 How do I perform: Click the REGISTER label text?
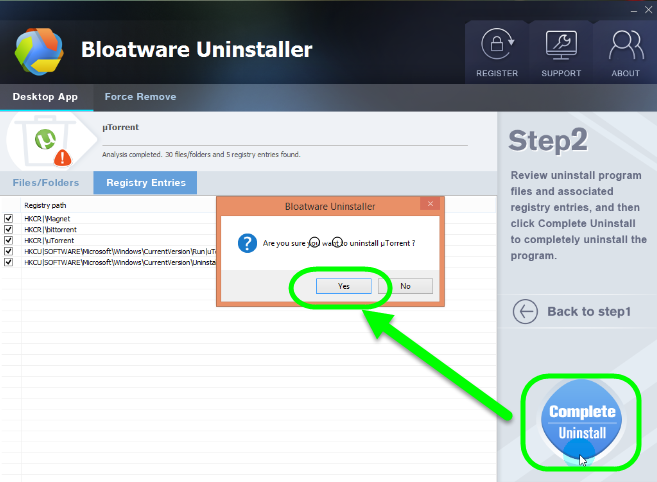497,73
